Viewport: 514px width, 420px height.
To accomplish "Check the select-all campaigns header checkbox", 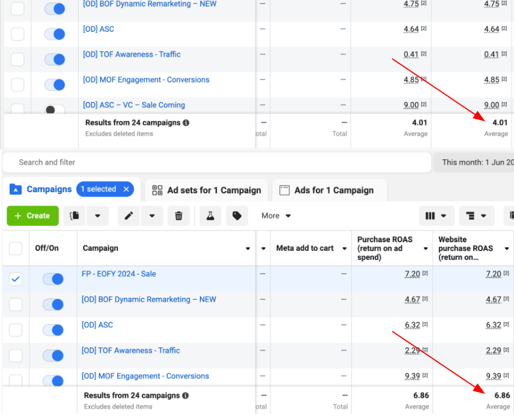I will [16, 248].
